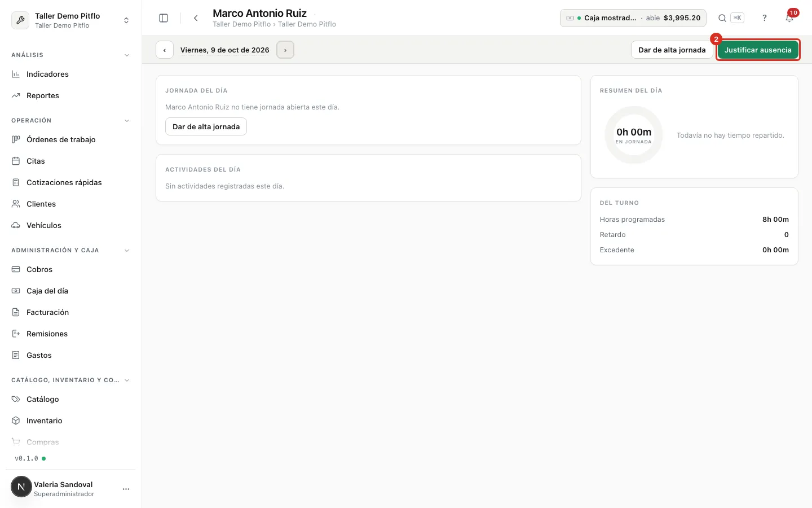Image resolution: width=812 pixels, height=508 pixels.
Task: Click the 0h 00m progress ring
Action: 634,135
